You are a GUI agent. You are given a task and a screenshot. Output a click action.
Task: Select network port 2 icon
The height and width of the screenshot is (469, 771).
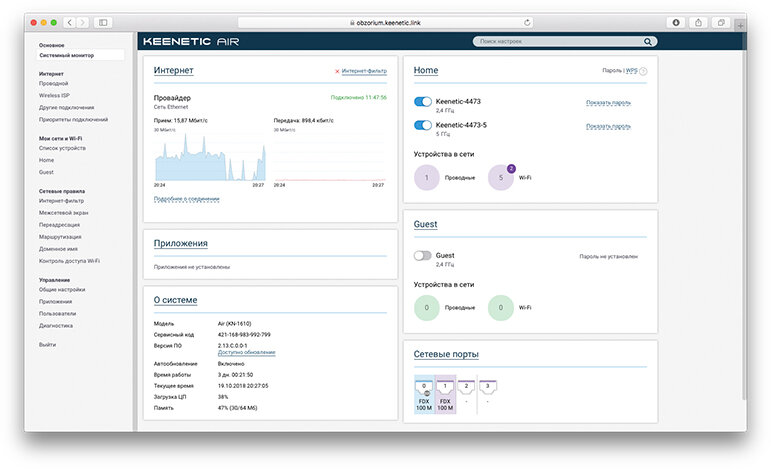(x=466, y=387)
